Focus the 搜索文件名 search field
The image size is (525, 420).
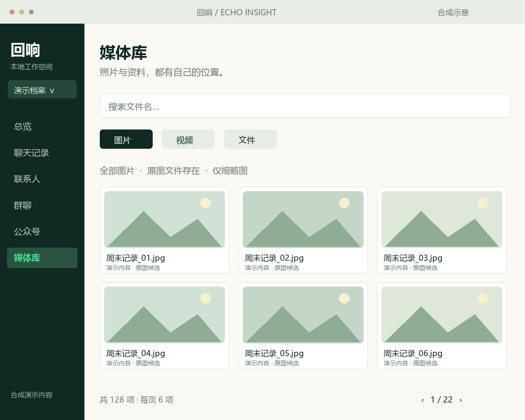[x=305, y=105]
